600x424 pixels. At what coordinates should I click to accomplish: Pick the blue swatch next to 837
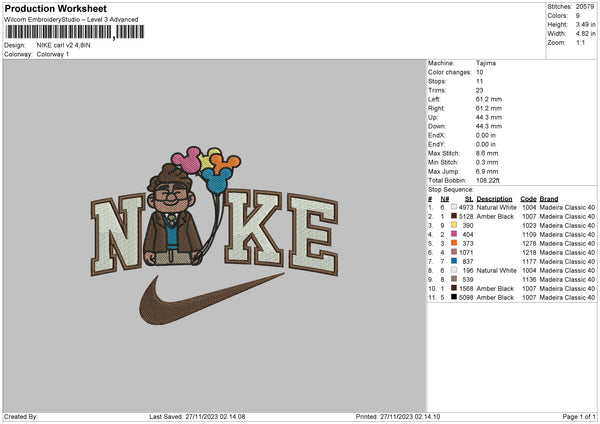tap(454, 261)
